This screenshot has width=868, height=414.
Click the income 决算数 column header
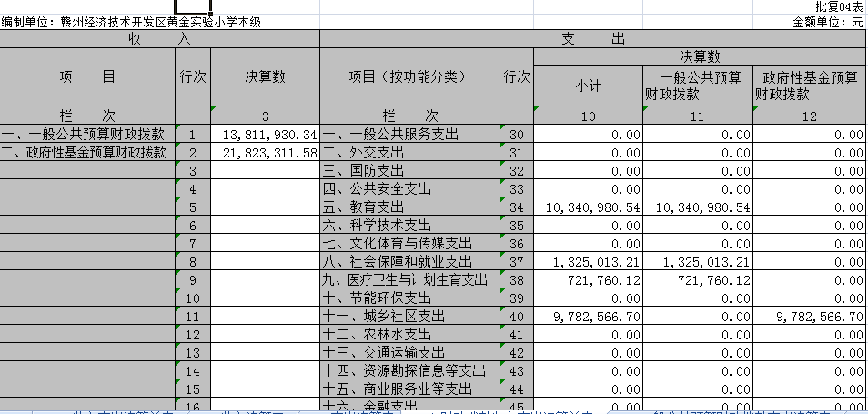coord(265,77)
